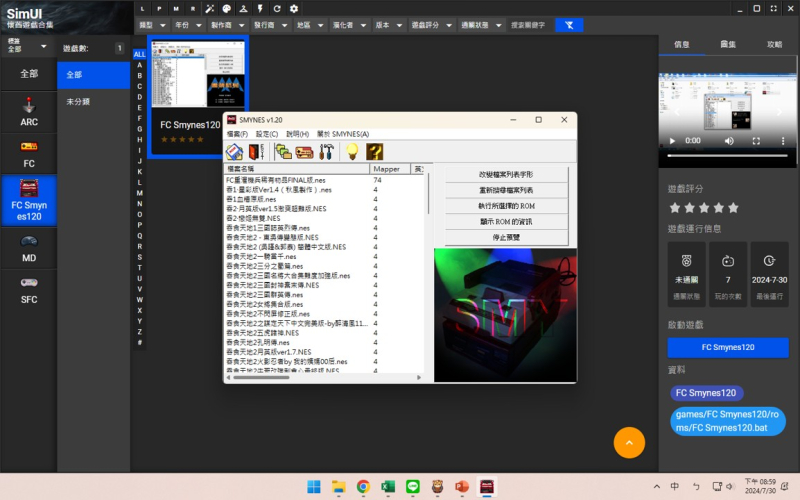Click the search keyword input field
800x500 pixels.
pyautogui.click(x=530, y=25)
